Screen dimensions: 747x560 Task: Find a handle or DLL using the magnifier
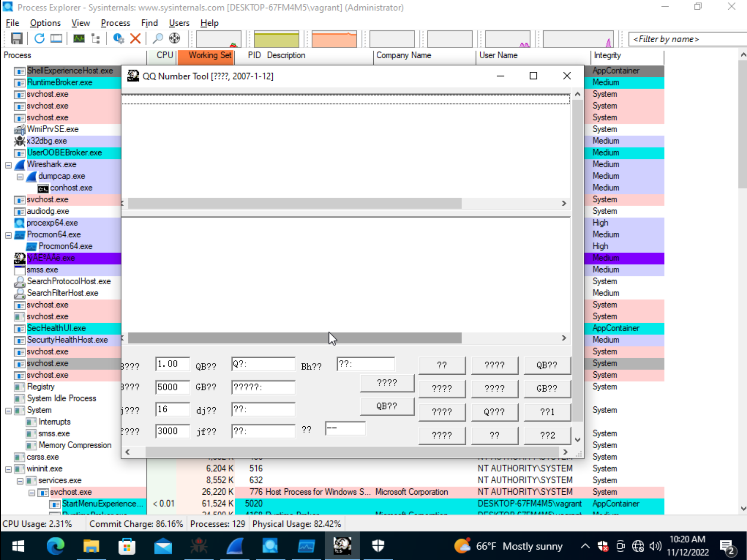pyautogui.click(x=158, y=38)
